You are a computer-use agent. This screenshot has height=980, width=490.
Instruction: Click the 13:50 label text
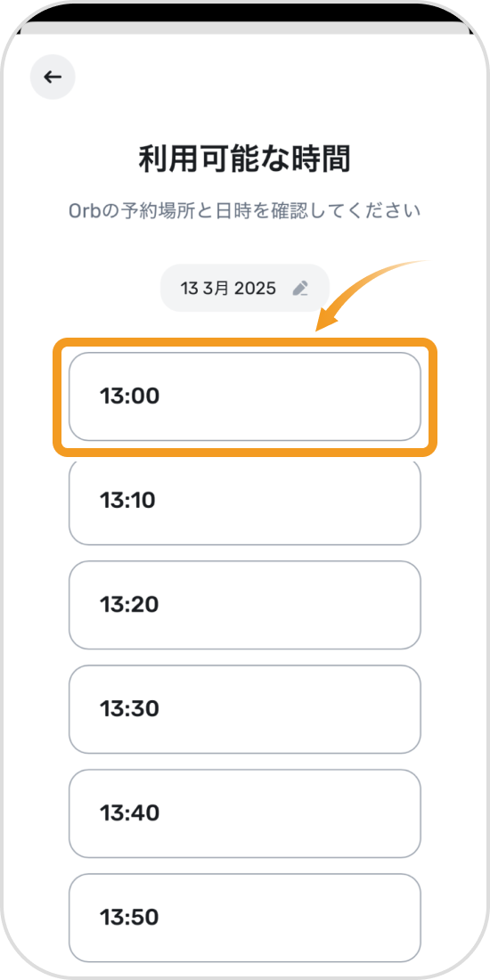click(129, 918)
